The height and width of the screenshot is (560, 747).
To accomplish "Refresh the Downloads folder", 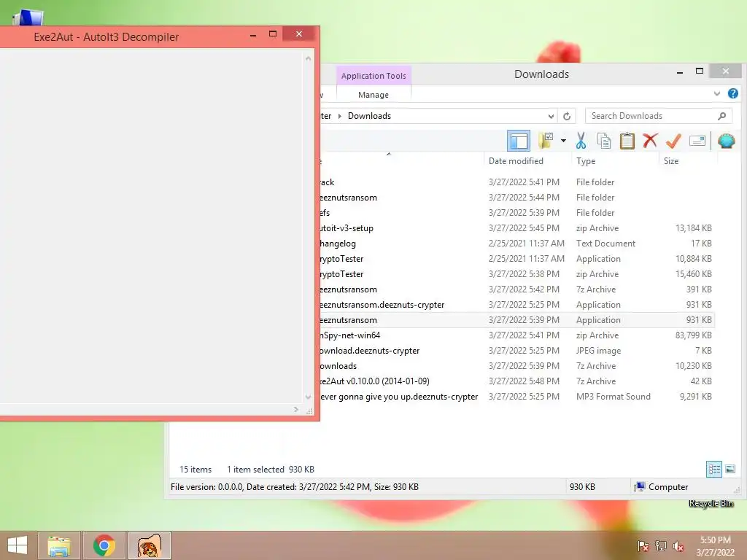I will click(x=567, y=116).
